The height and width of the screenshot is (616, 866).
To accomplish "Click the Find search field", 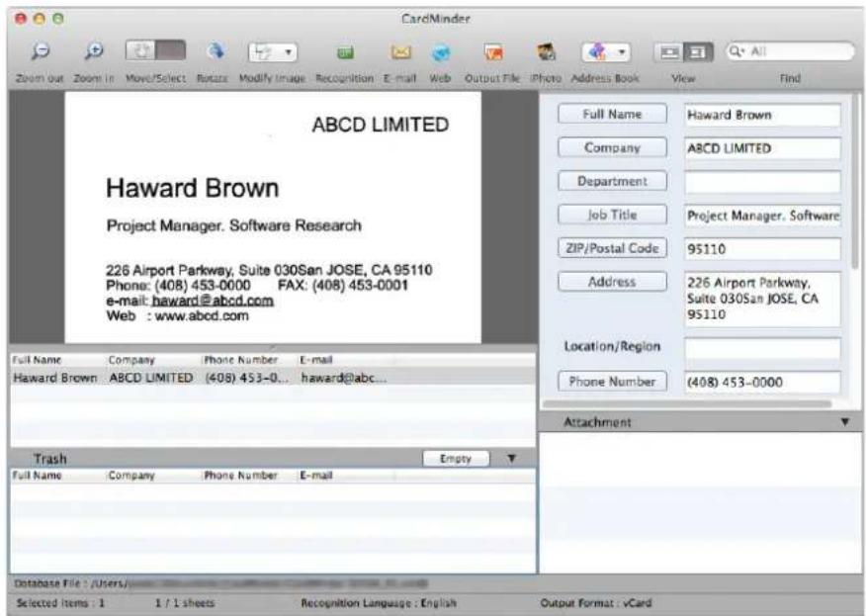I will click(790, 51).
